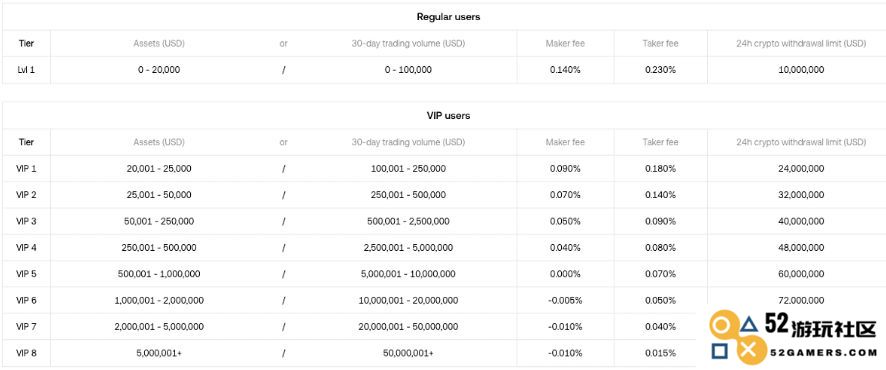Click the VIP 8 tier cell
This screenshot has width=886, height=370.
[x=27, y=353]
